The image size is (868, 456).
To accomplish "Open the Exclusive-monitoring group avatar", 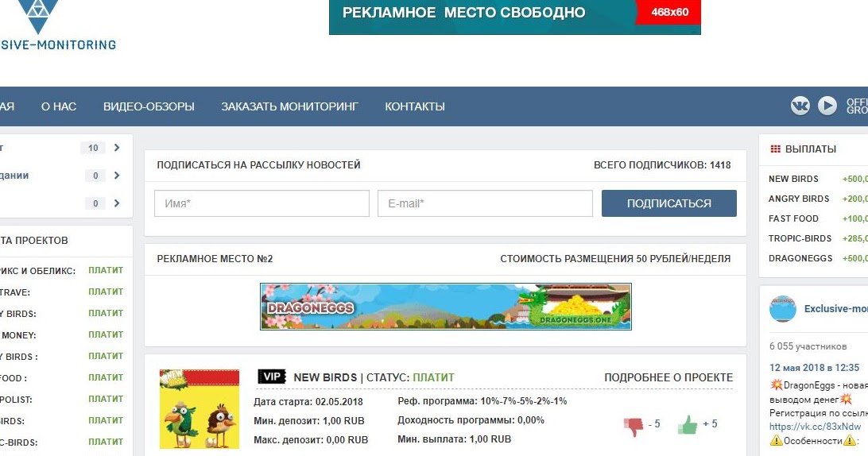I will (783, 309).
